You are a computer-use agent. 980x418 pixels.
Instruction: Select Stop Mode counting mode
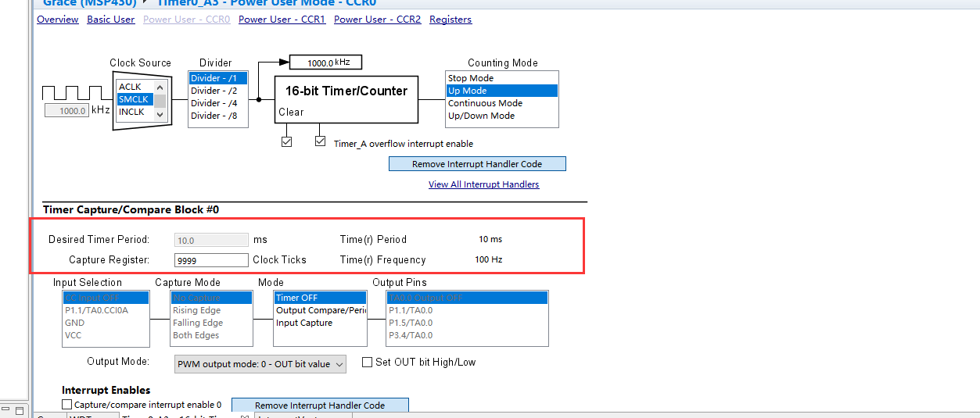pos(501,78)
